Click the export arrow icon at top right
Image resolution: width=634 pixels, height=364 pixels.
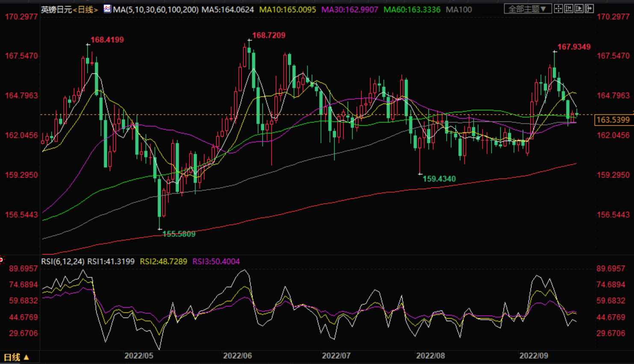pos(589,9)
